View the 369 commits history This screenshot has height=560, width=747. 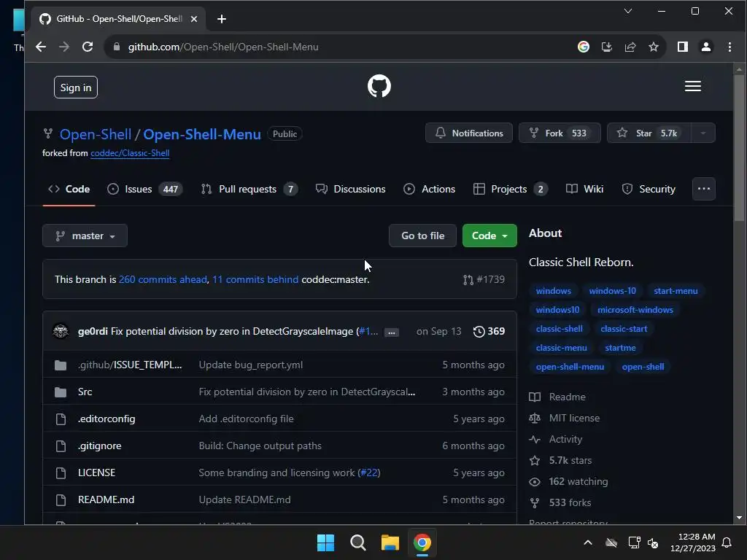(x=489, y=331)
